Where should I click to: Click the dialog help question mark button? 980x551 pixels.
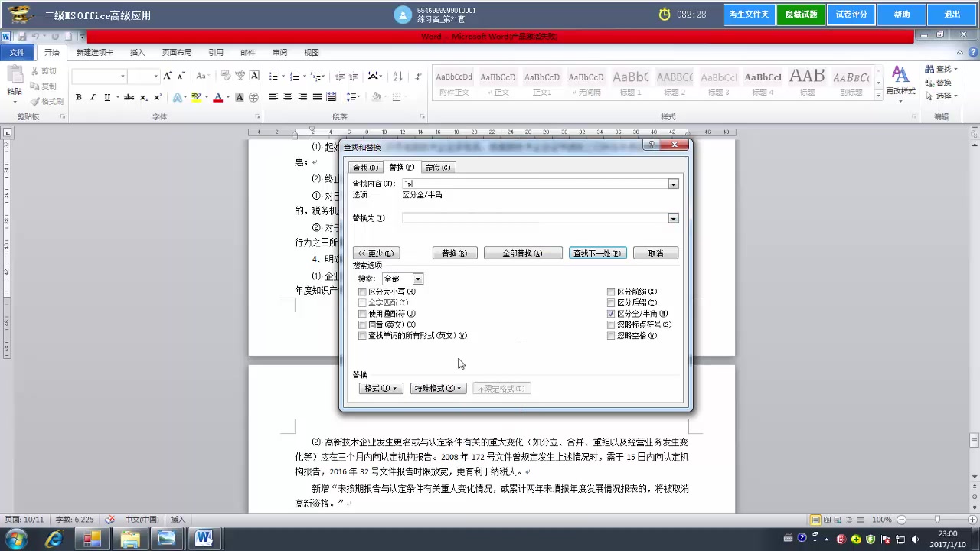pyautogui.click(x=652, y=144)
